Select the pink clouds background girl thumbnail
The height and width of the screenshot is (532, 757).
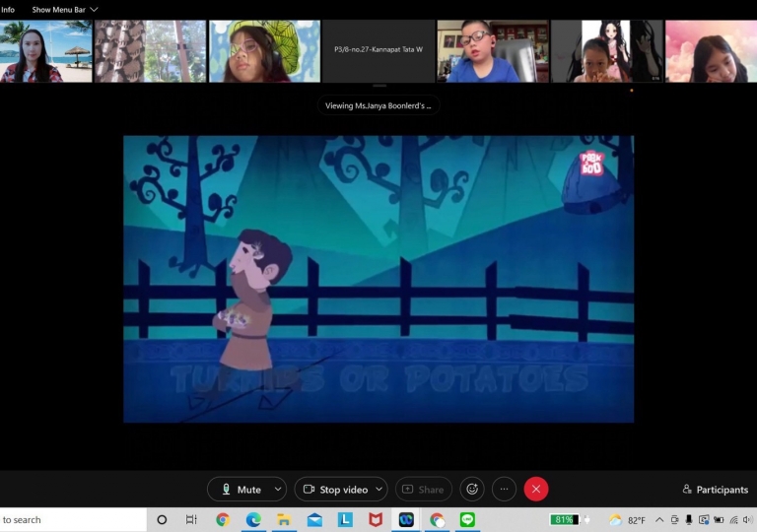[x=711, y=51]
